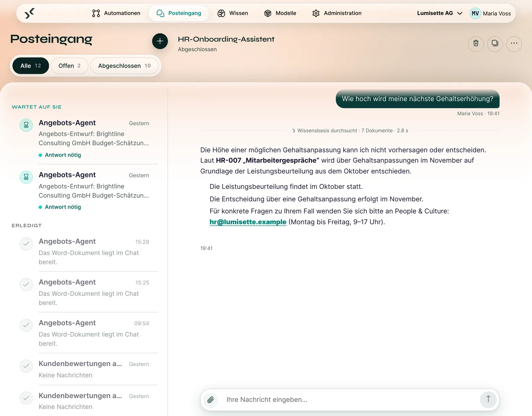Open the three-dots more options menu
Screen dimensions: 532x416
[x=514, y=44]
